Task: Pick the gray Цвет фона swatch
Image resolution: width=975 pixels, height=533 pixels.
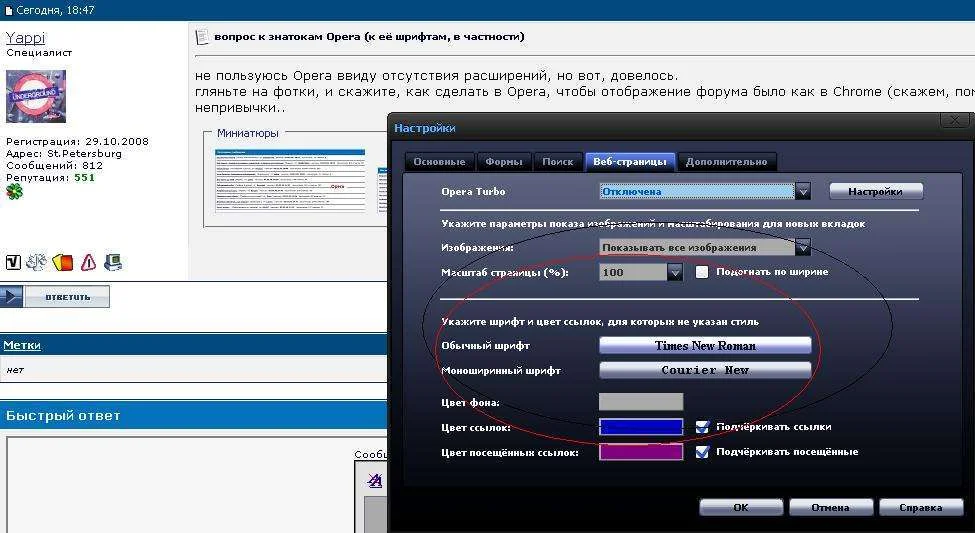Action: [641, 402]
